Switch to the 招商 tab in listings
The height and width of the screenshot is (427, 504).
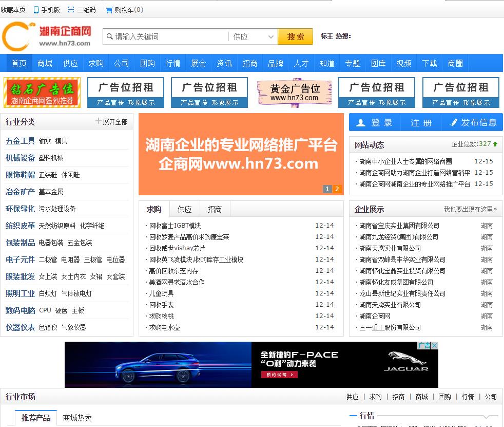[x=215, y=209]
